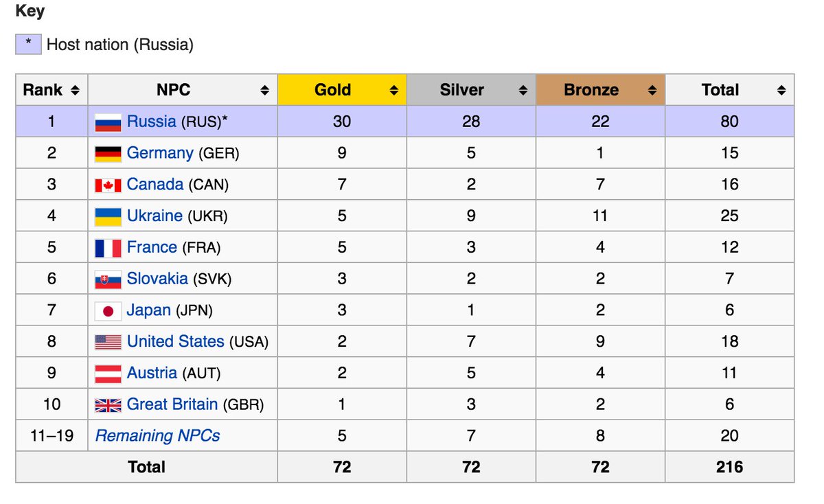The image size is (824, 504).
Task: Click Canada's total of 16
Action: coord(729,185)
